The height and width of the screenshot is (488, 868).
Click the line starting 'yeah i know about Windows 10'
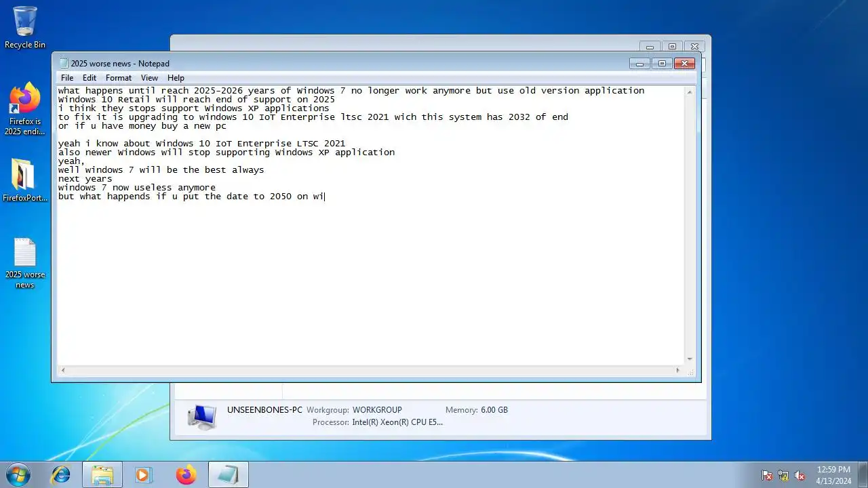pyautogui.click(x=202, y=144)
